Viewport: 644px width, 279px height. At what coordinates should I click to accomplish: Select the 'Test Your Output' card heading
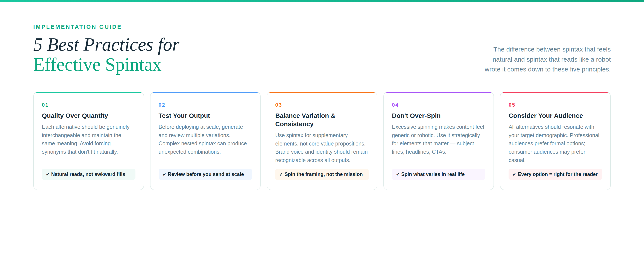pos(184,116)
